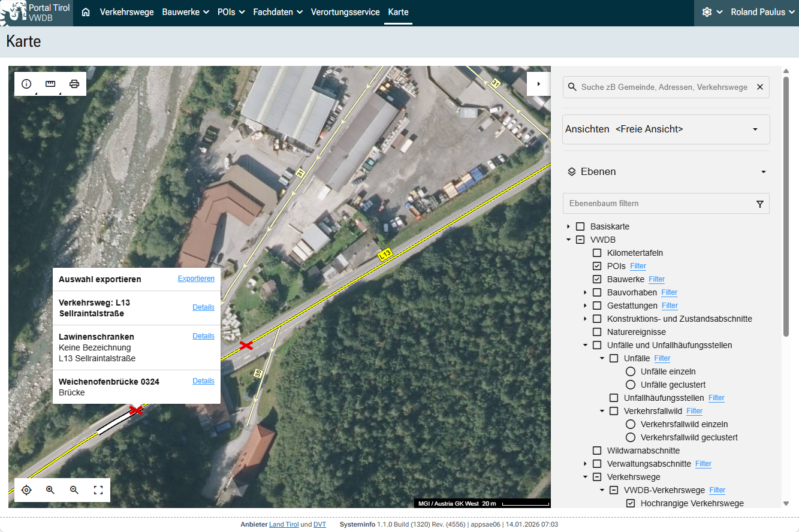Expand the Basiskarte tree node
The height and width of the screenshot is (532, 799).
click(x=568, y=226)
